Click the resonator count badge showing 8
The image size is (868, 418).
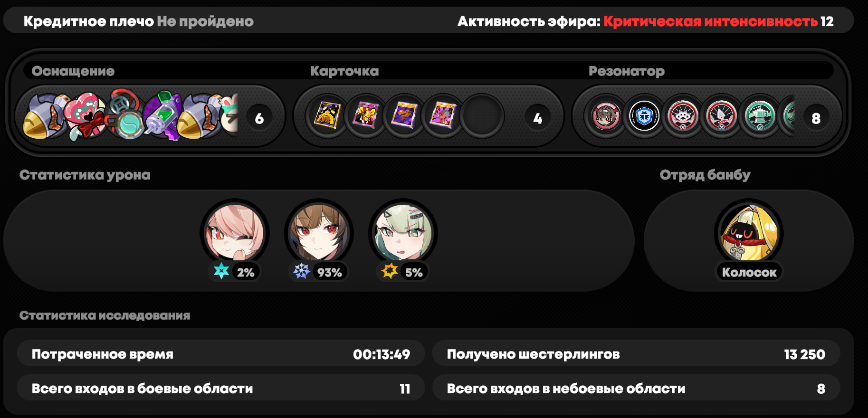(816, 118)
